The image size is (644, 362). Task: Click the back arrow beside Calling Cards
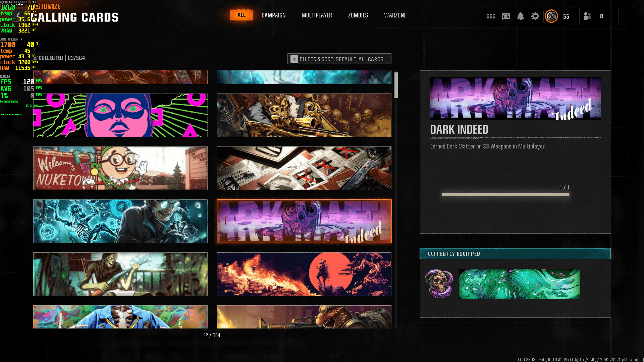(19, 15)
